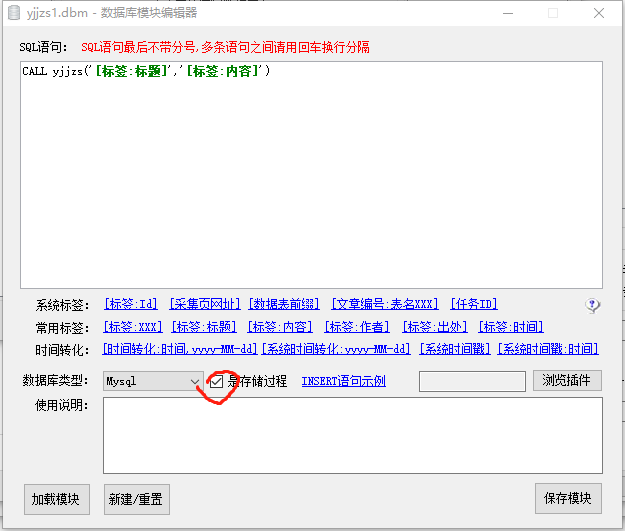625x531 pixels.
Task: Click the 保存模块 button
Action: click(568, 499)
